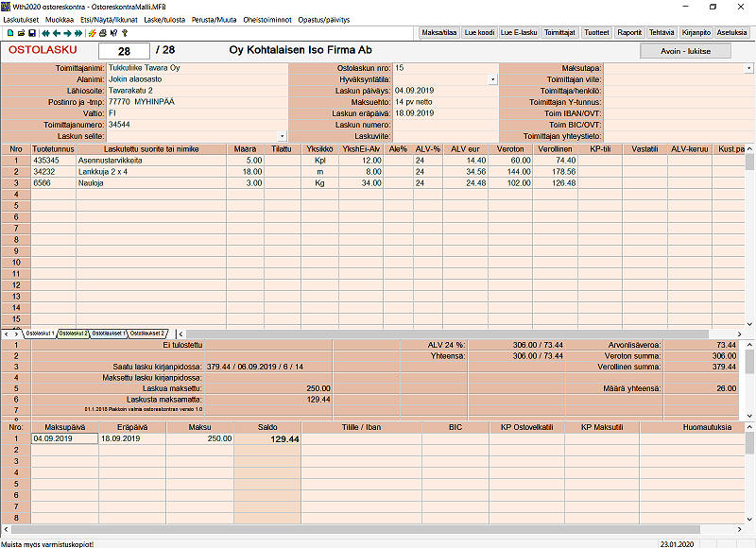Expand the Hyväksyntätila dropdown
Viewport: 756px width, 548px height.
pyautogui.click(x=492, y=80)
